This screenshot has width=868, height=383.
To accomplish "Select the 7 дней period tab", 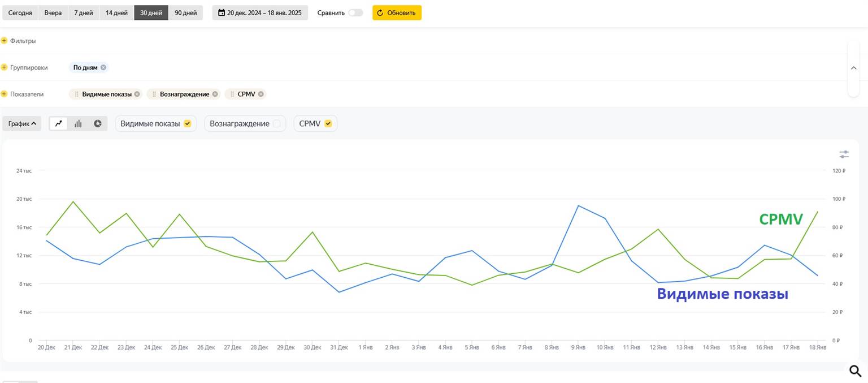I will point(84,12).
